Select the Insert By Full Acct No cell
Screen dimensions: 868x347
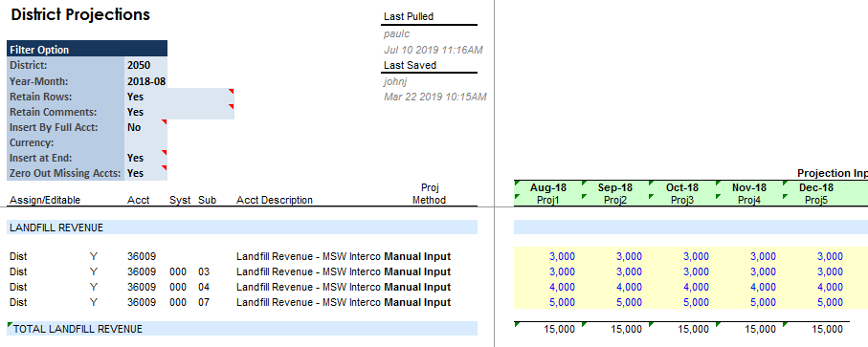pyautogui.click(x=146, y=128)
